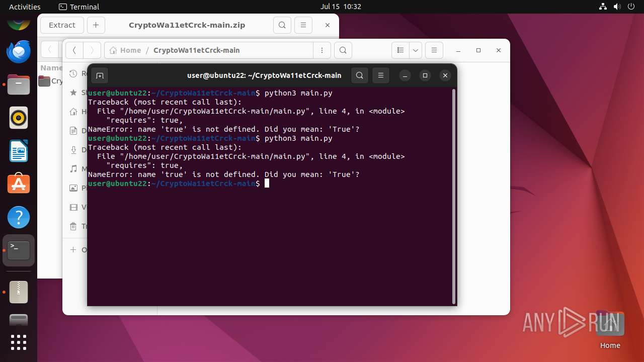Open Activities overview

(25, 7)
